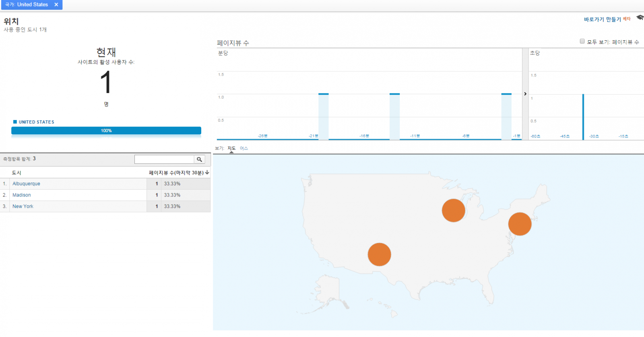Focus the city table search field
The width and height of the screenshot is (644, 337).
click(x=164, y=159)
